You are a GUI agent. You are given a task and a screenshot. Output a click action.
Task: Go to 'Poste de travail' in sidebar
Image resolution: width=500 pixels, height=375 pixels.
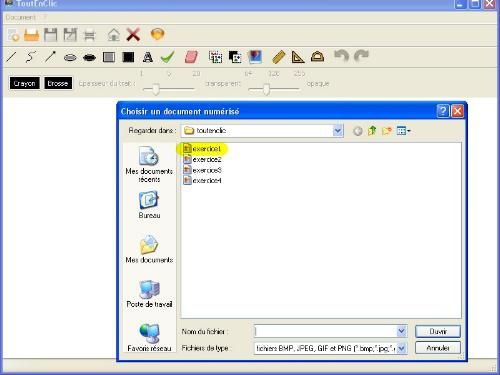click(x=149, y=293)
